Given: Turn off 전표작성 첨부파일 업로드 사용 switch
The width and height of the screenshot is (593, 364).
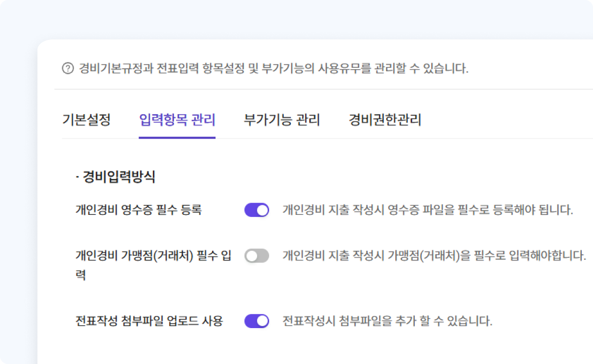Looking at the screenshot, I should pos(257,321).
